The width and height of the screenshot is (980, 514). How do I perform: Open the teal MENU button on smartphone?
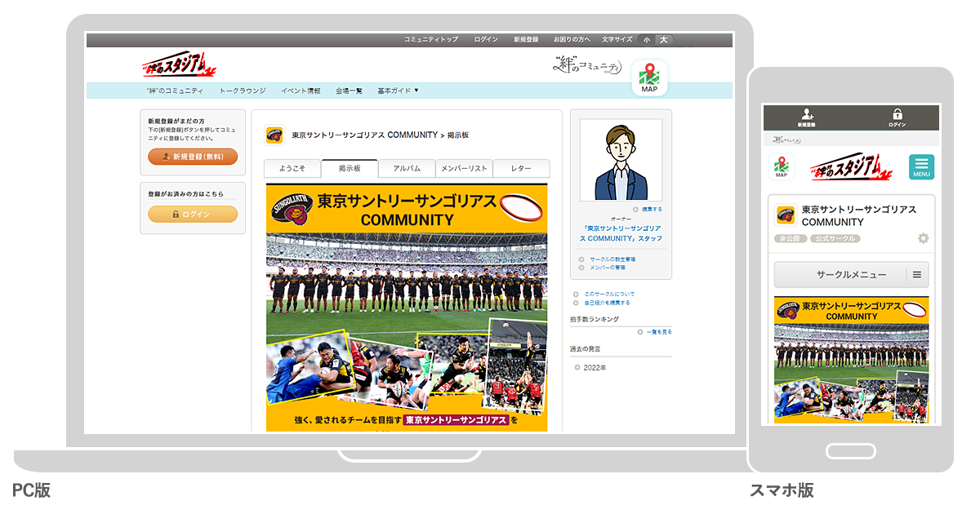pos(921,167)
